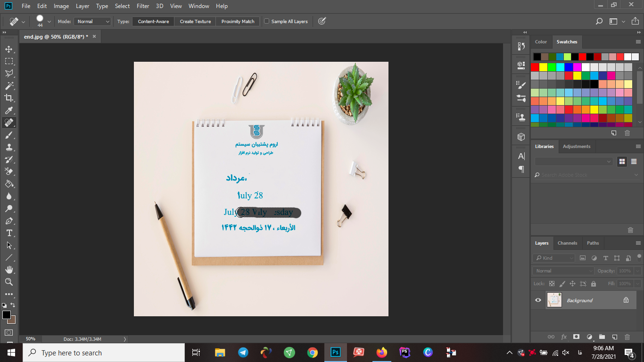Open the History panel icon

521,46
